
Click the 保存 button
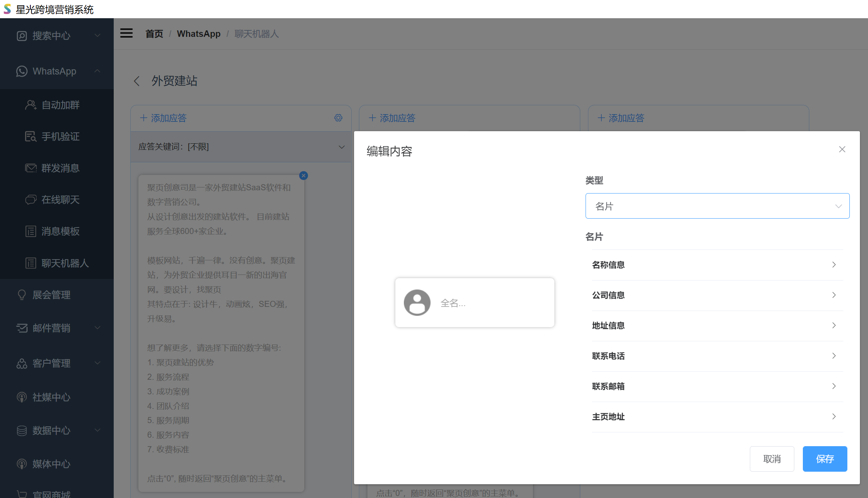click(x=824, y=459)
